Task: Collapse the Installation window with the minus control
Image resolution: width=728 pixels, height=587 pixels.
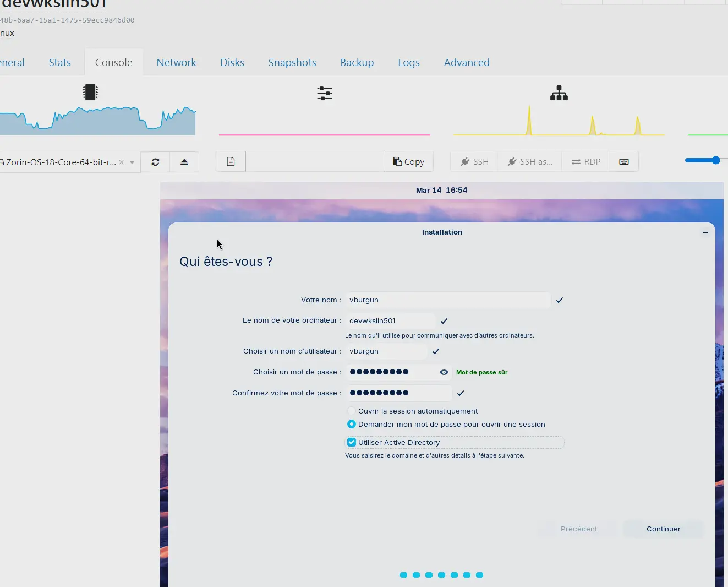Action: click(705, 232)
